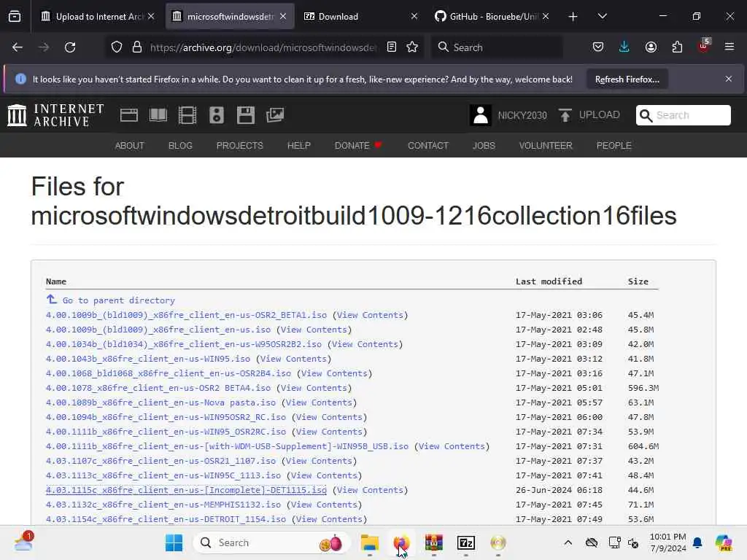Download 4.03.1115c [Incomplete]-DET1115.iso file

[186, 489]
